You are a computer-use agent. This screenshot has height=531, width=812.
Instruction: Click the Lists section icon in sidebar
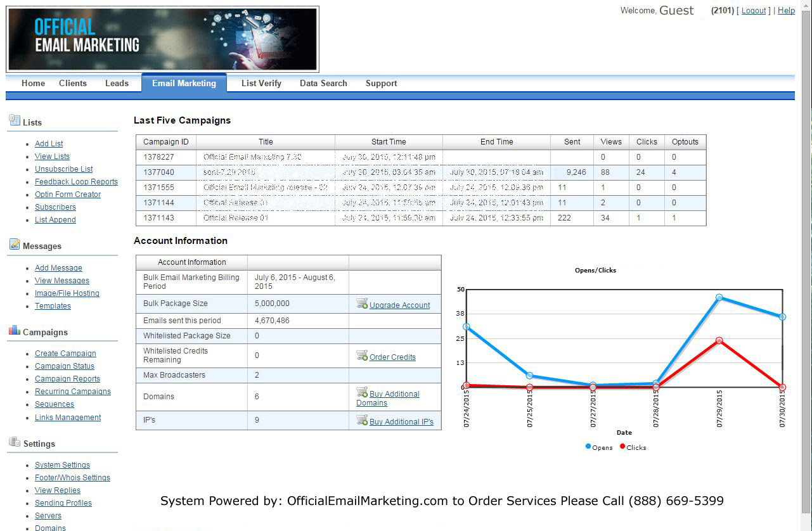(x=14, y=120)
